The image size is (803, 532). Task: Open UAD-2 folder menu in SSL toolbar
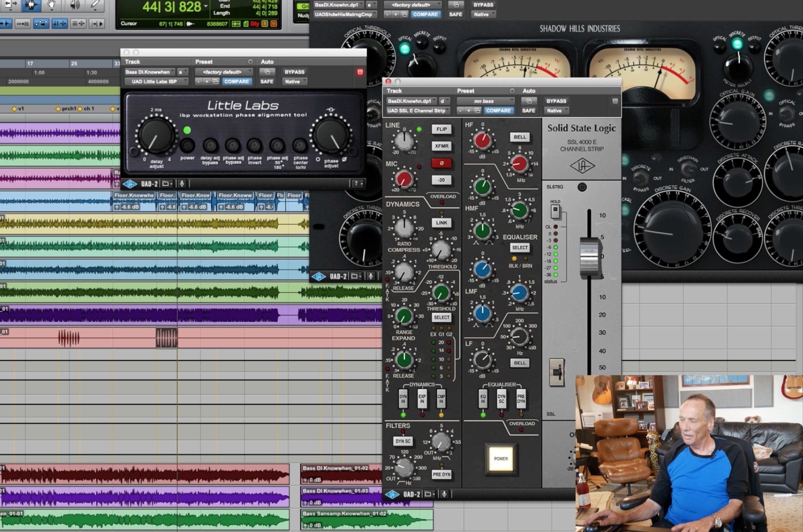pyautogui.click(x=429, y=494)
